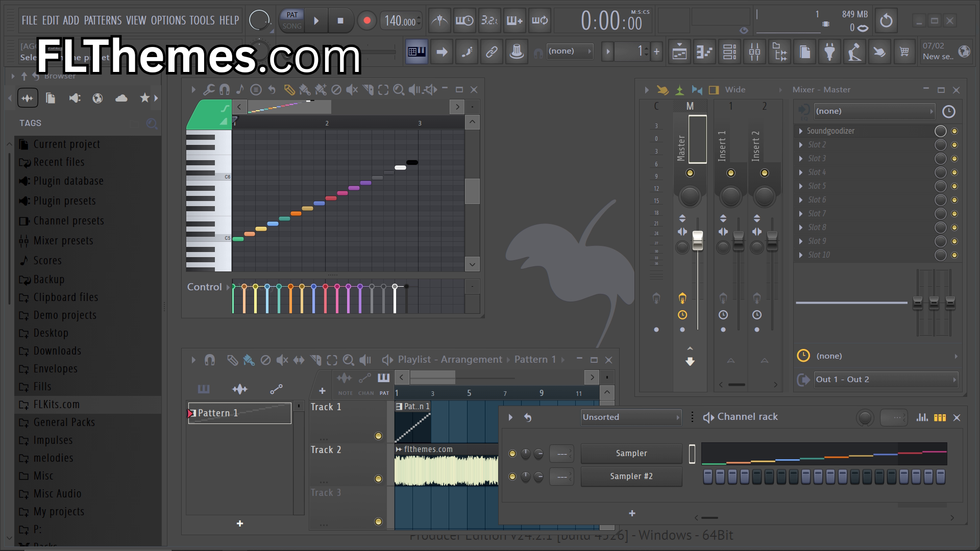Toggle the countdown before recording icon
This screenshot has width=980, height=551.
tap(489, 21)
